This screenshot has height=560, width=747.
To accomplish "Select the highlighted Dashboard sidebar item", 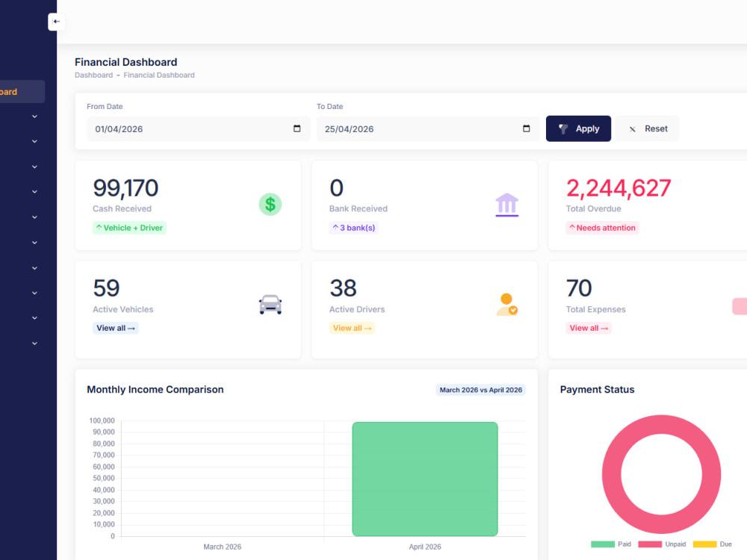I will [x=22, y=91].
